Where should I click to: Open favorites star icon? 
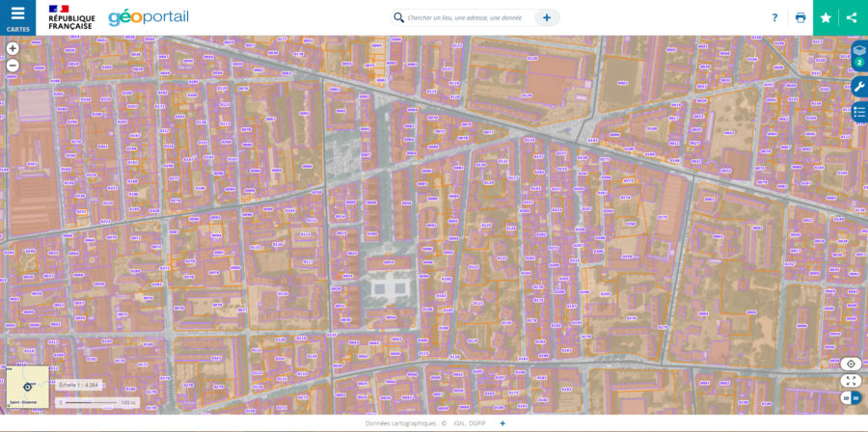826,17
